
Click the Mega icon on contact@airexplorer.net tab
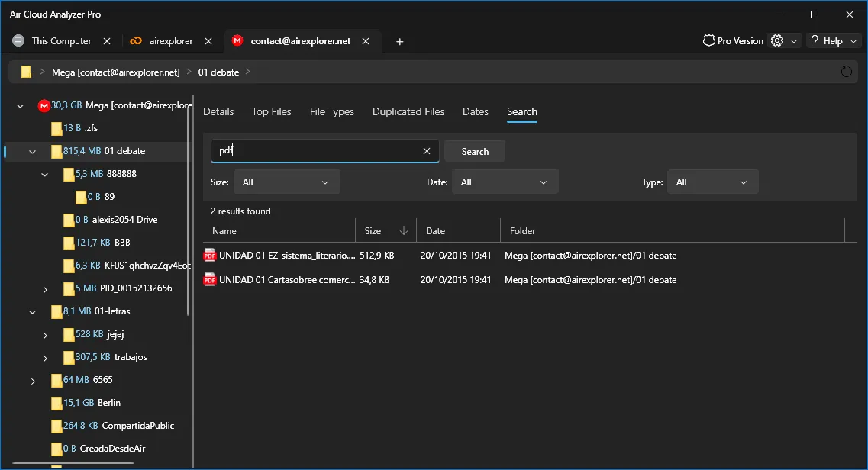pos(237,41)
